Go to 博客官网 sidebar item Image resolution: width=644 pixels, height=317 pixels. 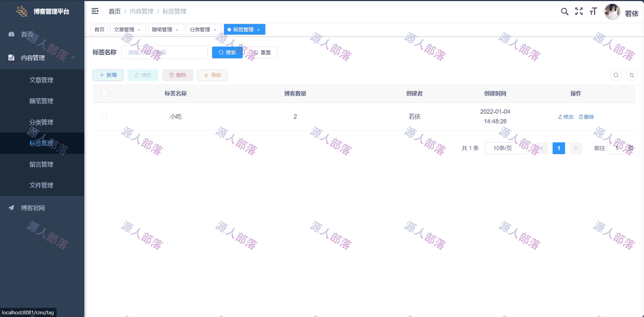(x=42, y=208)
